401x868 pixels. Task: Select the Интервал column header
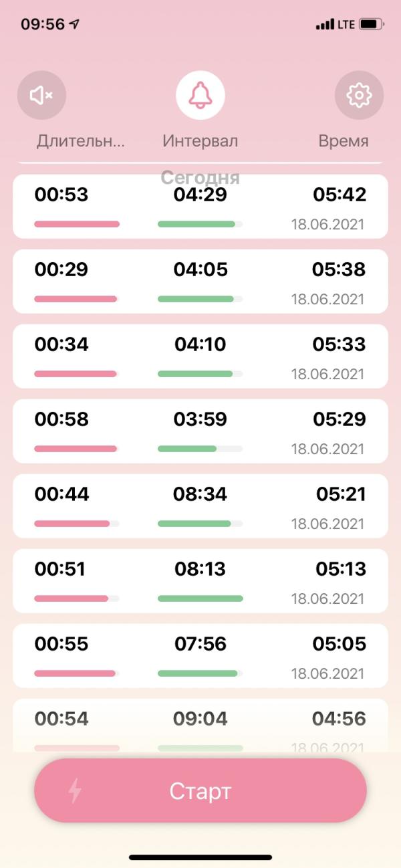click(200, 141)
